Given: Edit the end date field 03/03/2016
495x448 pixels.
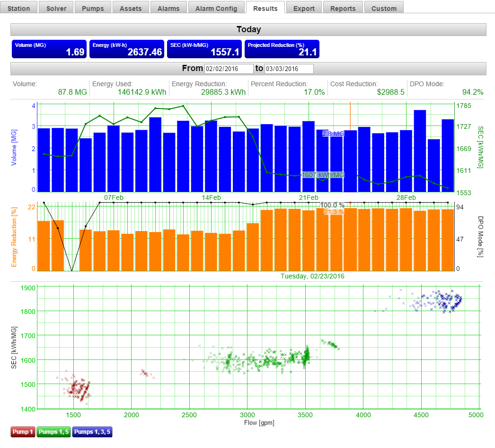Looking at the screenshot, I should [x=289, y=69].
